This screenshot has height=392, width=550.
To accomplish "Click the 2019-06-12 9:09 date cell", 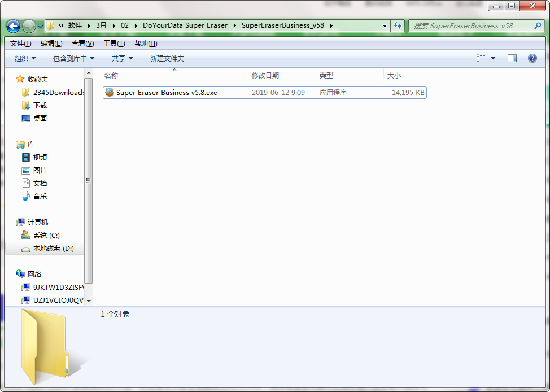I will pyautogui.click(x=278, y=93).
